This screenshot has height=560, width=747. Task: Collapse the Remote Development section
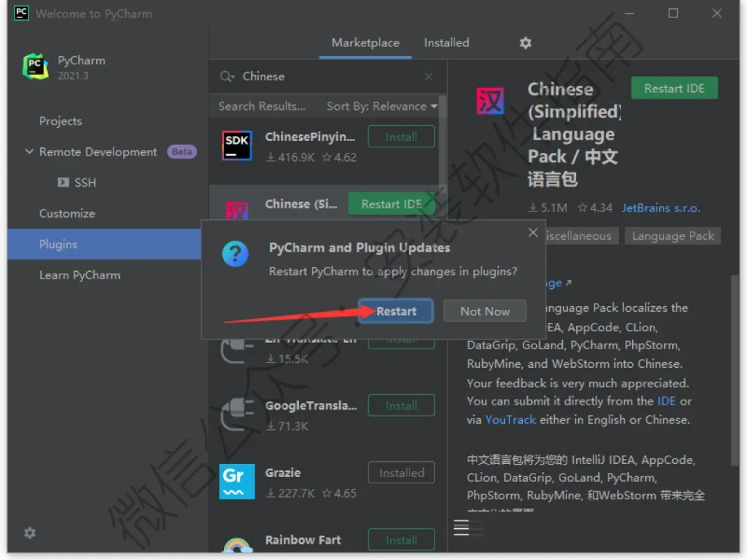click(x=29, y=152)
